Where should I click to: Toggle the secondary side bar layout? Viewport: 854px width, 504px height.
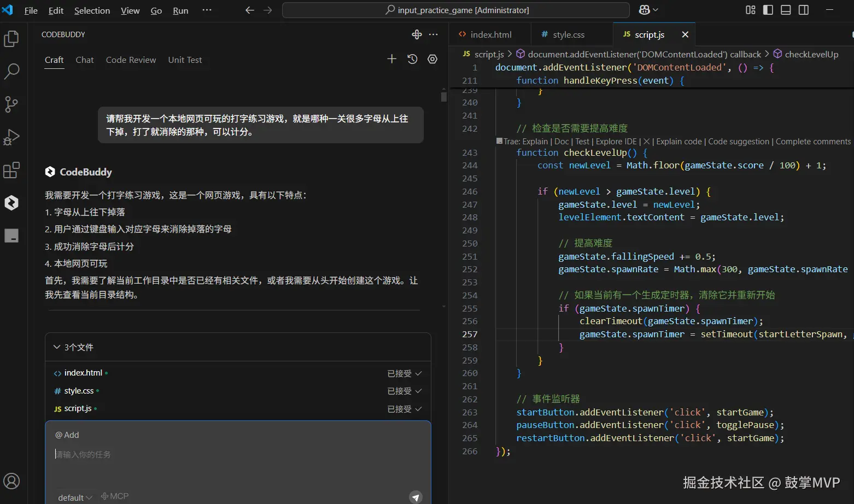[x=804, y=10]
